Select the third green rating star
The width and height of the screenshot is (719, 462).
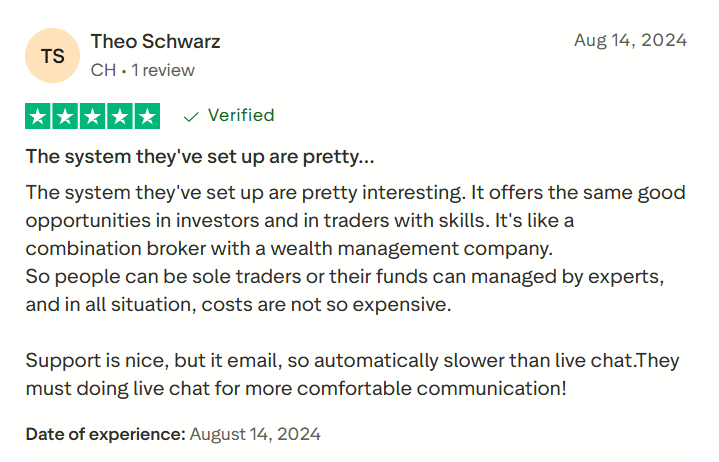[x=92, y=116]
